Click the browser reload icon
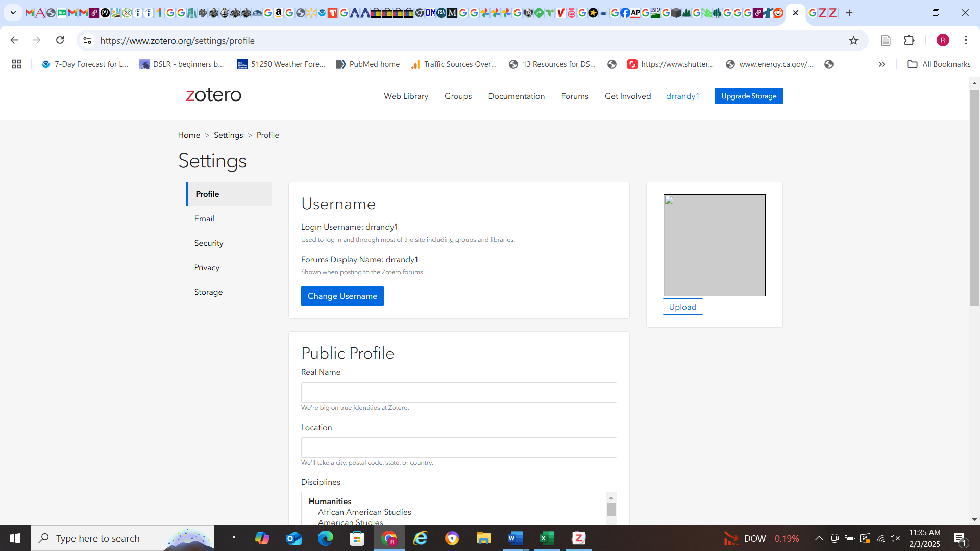Image resolution: width=980 pixels, height=551 pixels. pos(60,40)
